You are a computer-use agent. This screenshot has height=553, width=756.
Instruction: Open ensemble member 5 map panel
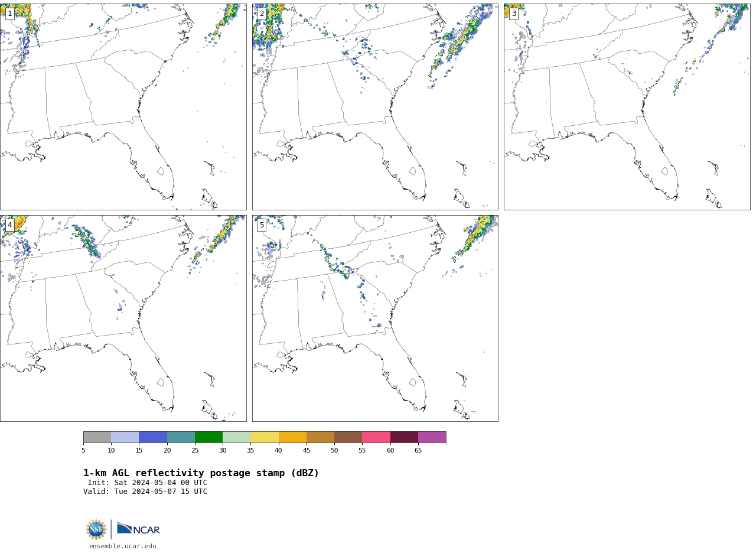375,318
